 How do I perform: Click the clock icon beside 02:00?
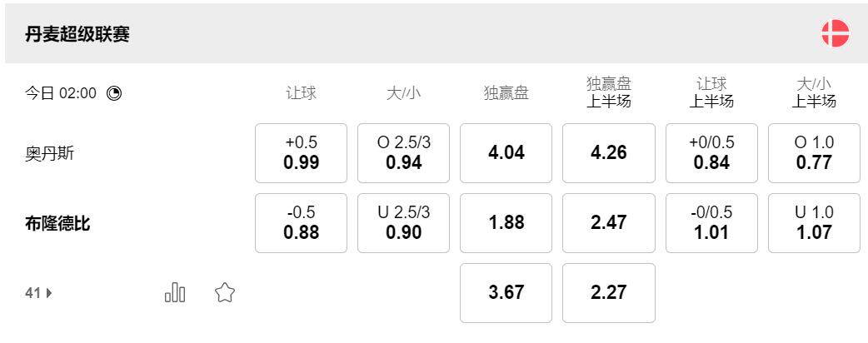pyautogui.click(x=114, y=93)
